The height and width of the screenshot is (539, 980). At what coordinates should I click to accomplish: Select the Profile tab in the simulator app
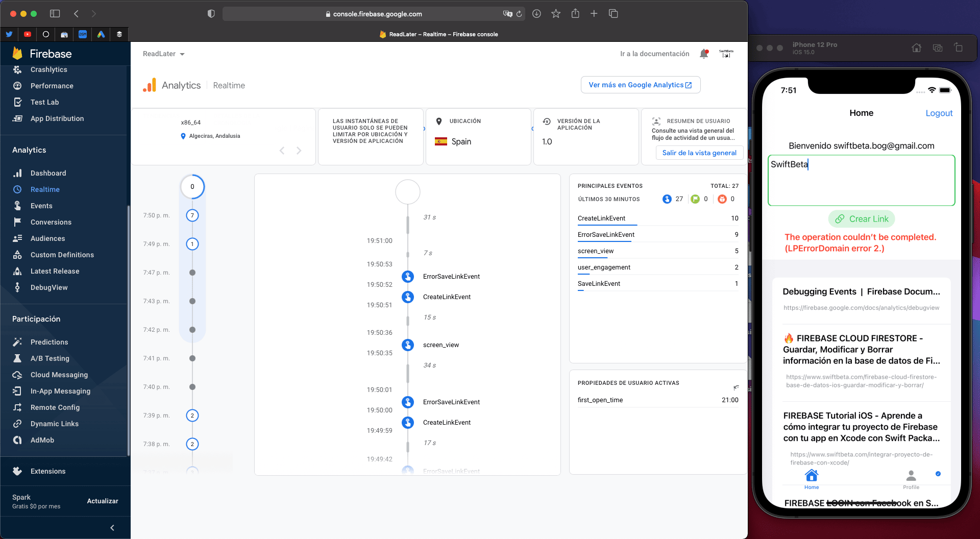tap(911, 479)
